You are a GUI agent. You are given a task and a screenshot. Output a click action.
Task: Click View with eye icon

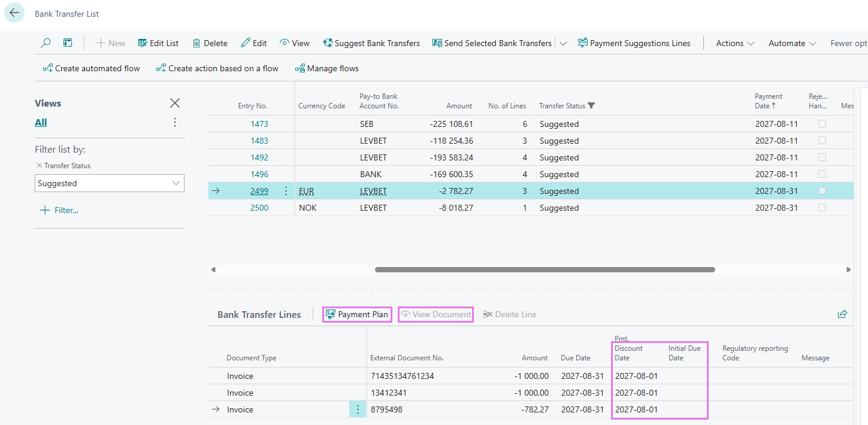point(295,43)
